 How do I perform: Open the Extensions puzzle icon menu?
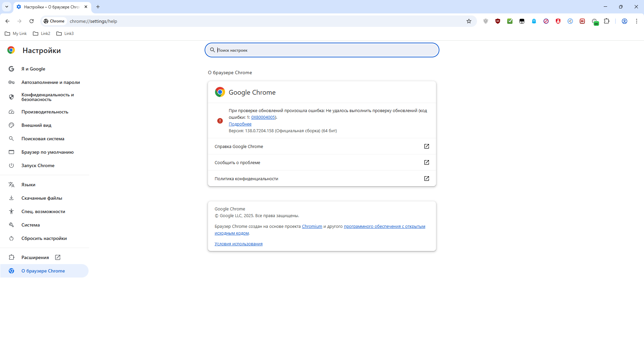tap(606, 21)
